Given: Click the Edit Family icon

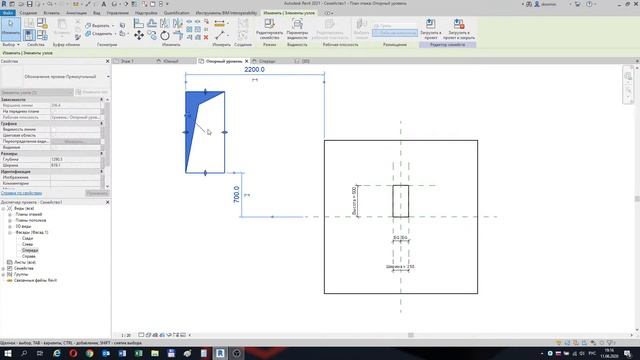Looking at the screenshot, I should (269, 24).
